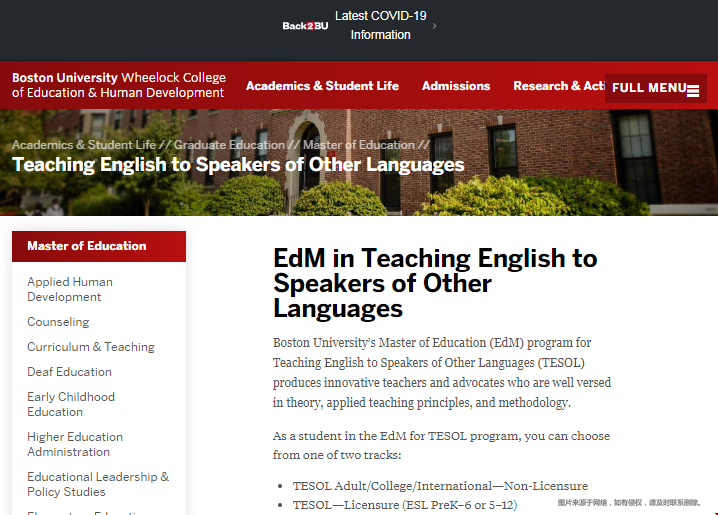Open the Admissions menu
The image size is (718, 515).
(456, 86)
